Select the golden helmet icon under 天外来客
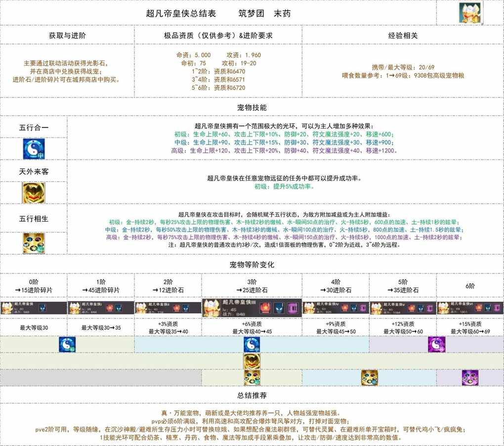Screen dimensions: 504x446 pos(34,193)
